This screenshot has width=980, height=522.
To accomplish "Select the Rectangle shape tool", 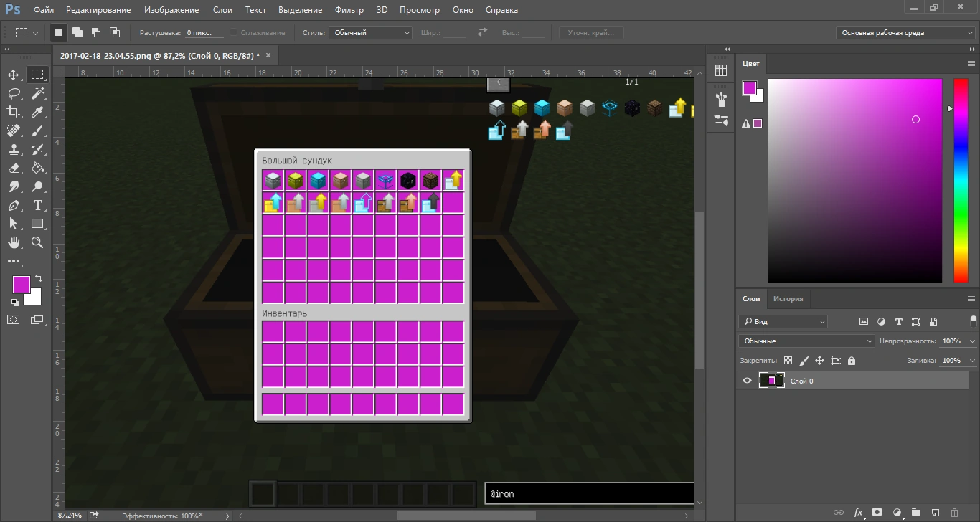I will tap(37, 224).
